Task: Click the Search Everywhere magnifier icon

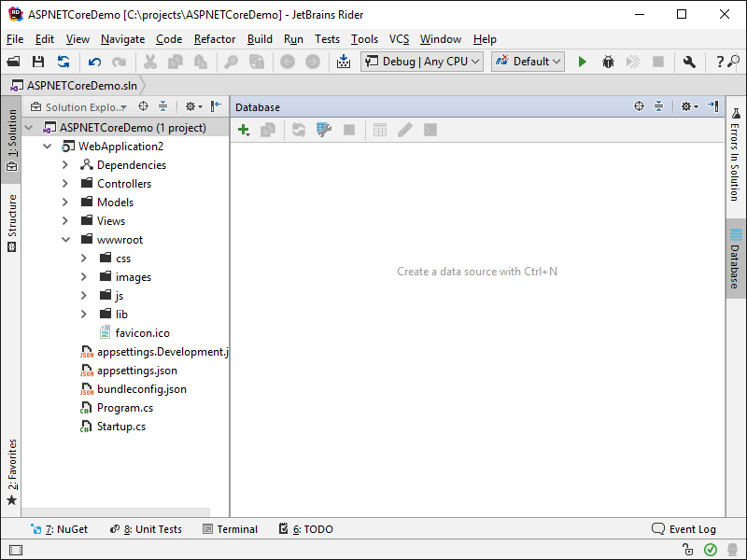Action: [x=734, y=61]
